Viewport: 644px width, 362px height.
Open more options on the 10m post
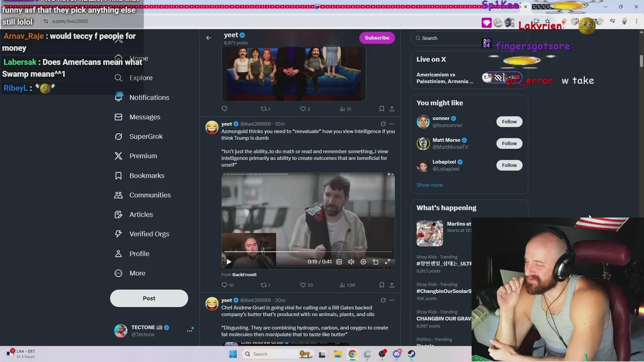(391, 124)
